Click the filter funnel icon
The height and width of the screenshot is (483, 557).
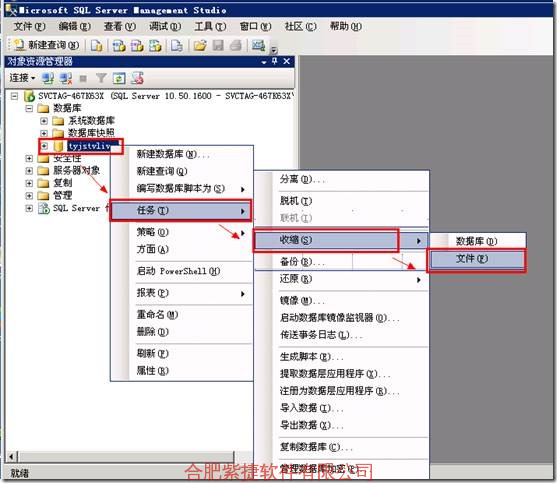pyautogui.click(x=101, y=78)
